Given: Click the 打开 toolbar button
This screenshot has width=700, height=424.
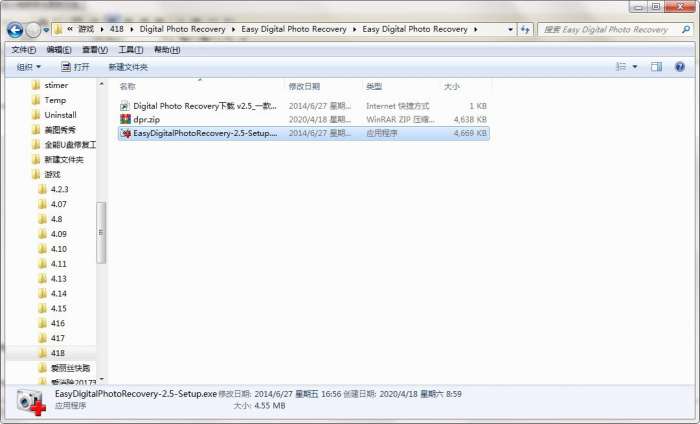Looking at the screenshot, I should (x=75, y=67).
